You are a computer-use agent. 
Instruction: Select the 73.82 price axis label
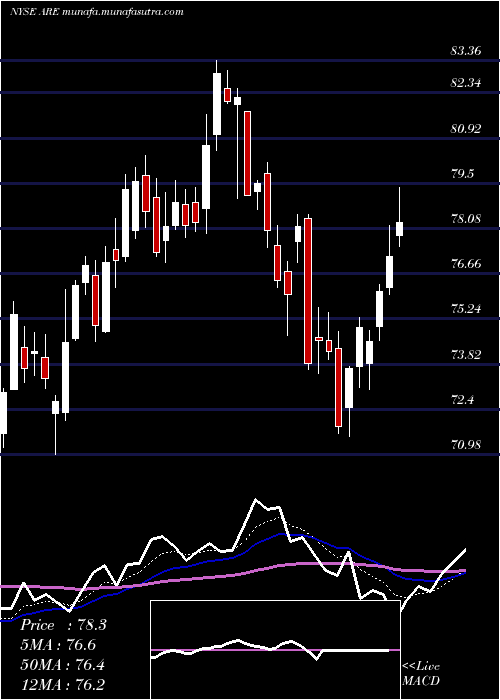(x=466, y=355)
